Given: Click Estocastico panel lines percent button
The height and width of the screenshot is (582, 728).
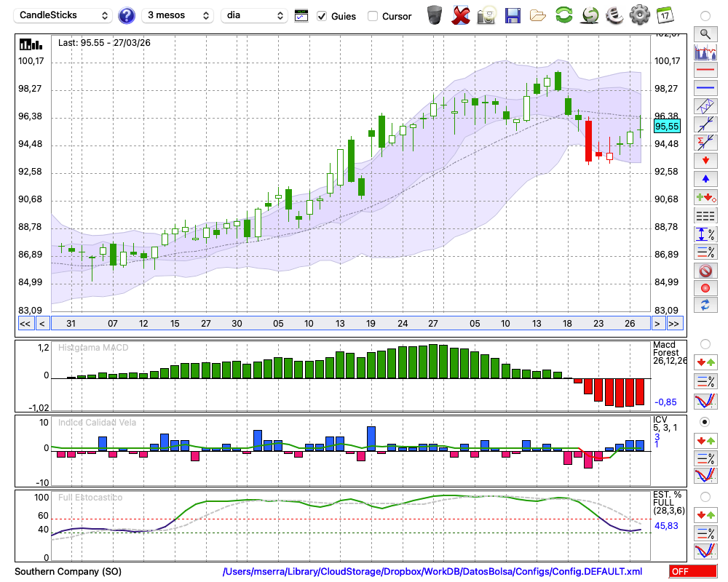Looking at the screenshot, I should pyautogui.click(x=705, y=533).
